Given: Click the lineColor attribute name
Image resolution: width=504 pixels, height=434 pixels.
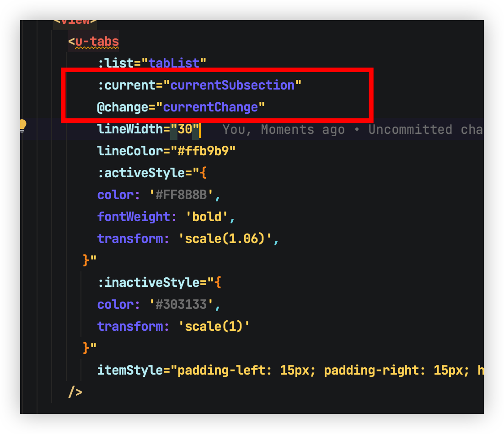Looking at the screenshot, I should (130, 151).
